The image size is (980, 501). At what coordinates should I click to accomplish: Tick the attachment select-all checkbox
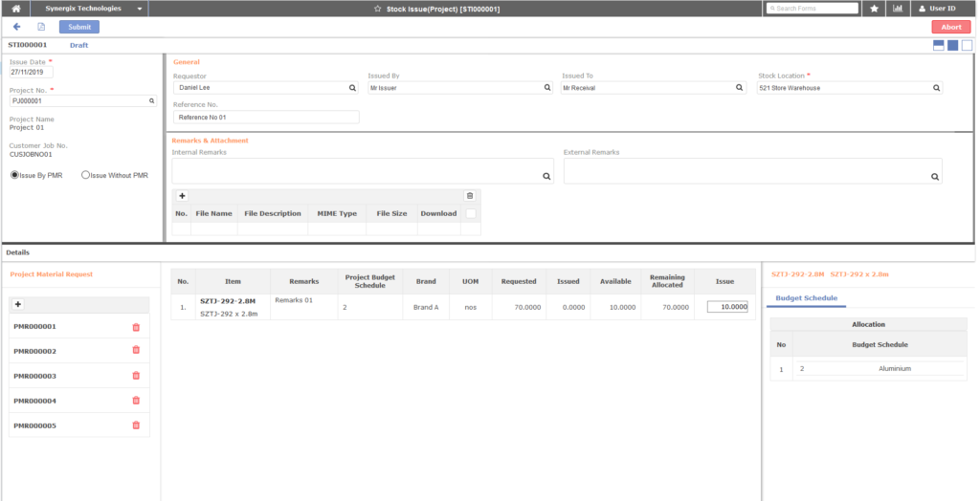pyautogui.click(x=471, y=213)
